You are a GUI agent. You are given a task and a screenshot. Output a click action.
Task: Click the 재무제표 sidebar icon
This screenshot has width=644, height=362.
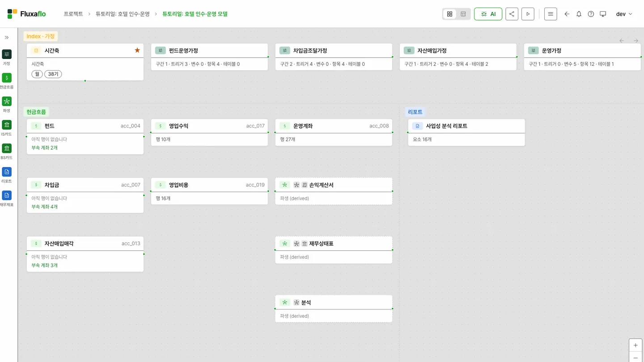[x=7, y=196]
